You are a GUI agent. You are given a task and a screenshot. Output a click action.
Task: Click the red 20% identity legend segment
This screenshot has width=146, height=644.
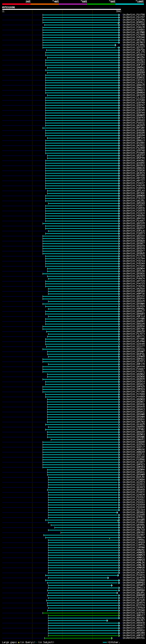point(16,4)
